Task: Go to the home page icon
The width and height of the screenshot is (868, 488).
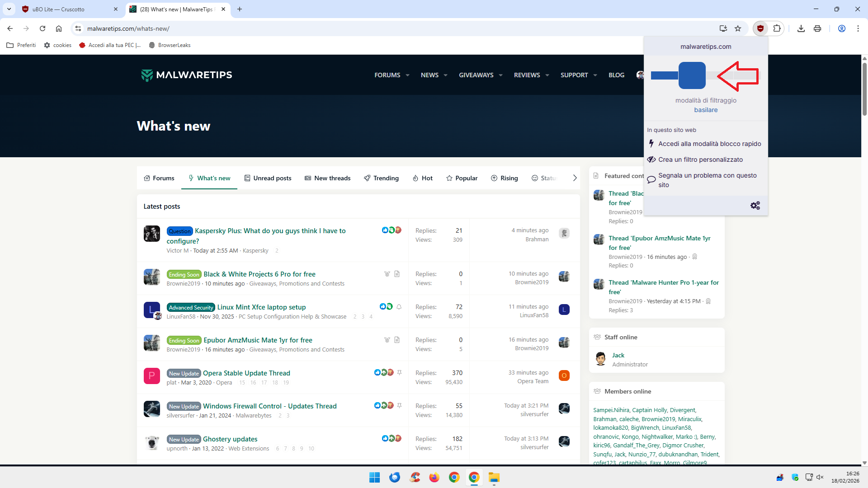Action: [x=59, y=28]
